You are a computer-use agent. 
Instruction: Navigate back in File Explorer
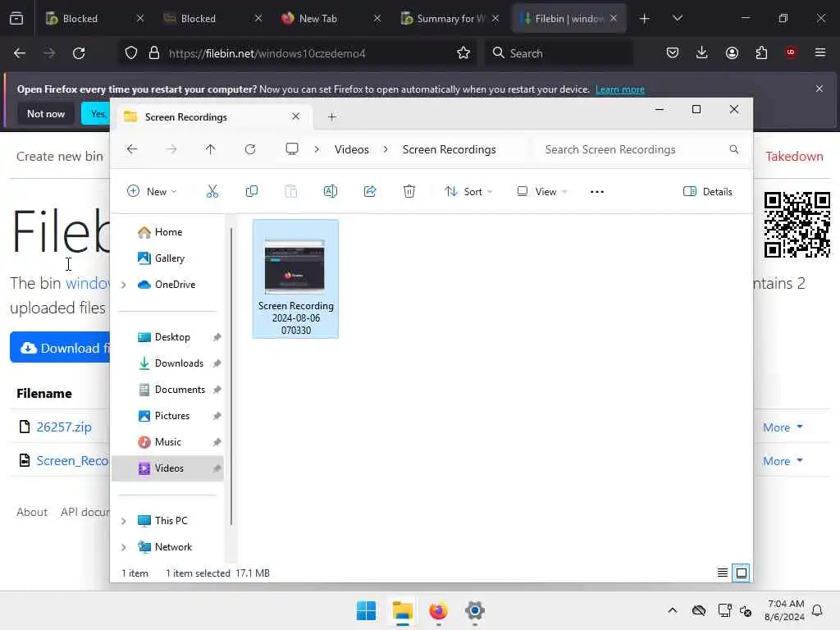pyautogui.click(x=132, y=149)
